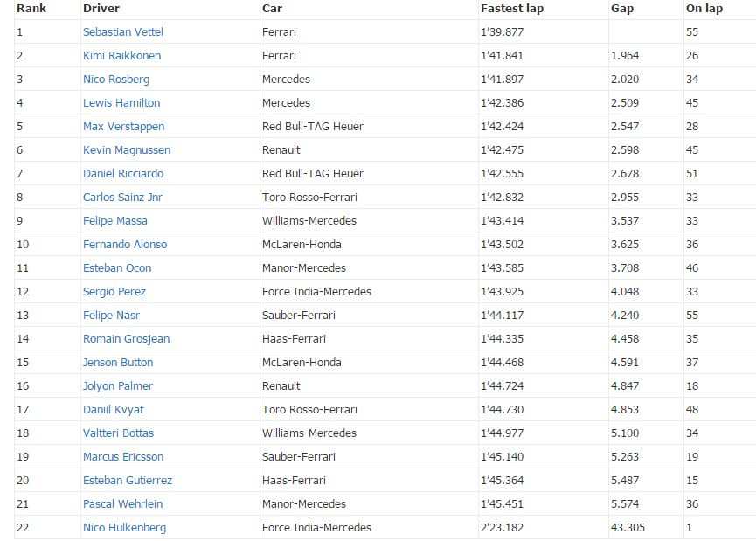The width and height of the screenshot is (756, 541).
Task: Open Sergio Perez driver link
Action: click(x=114, y=292)
